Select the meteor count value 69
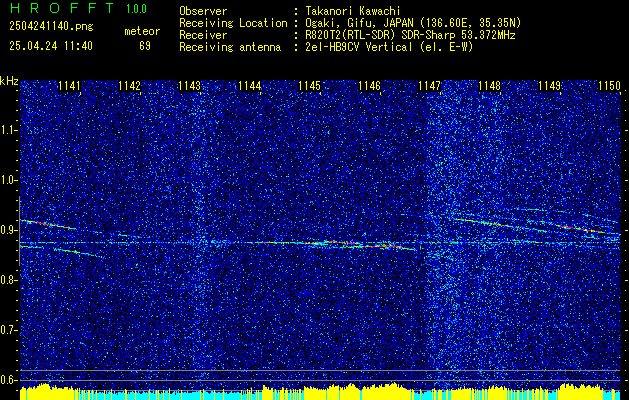 tap(145, 46)
